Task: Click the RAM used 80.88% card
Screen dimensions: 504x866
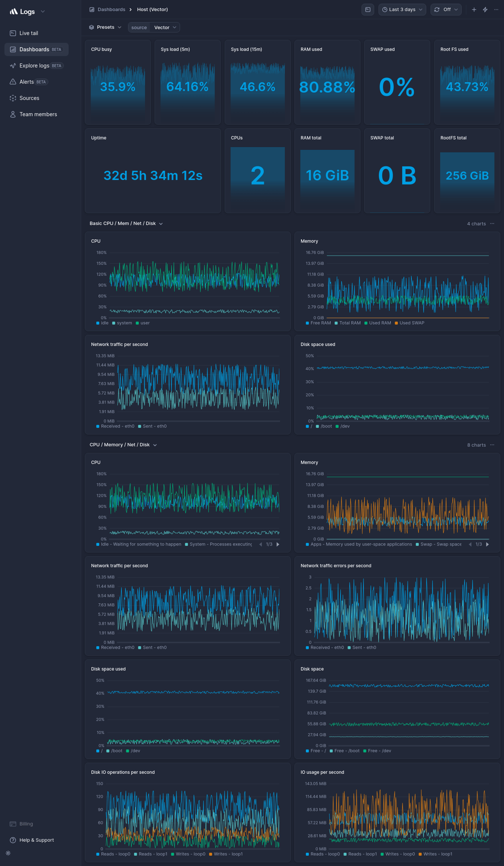Action: [x=327, y=82]
